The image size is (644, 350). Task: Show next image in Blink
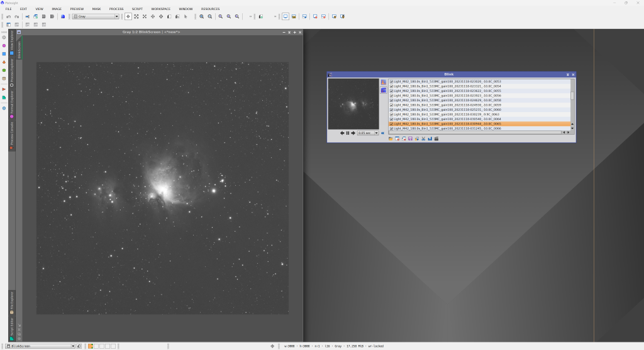[353, 133]
